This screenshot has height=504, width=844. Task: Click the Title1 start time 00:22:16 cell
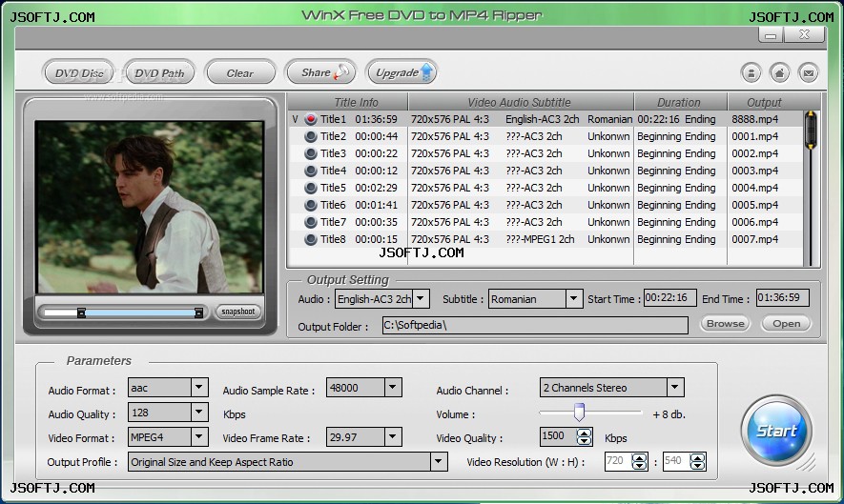click(x=658, y=119)
